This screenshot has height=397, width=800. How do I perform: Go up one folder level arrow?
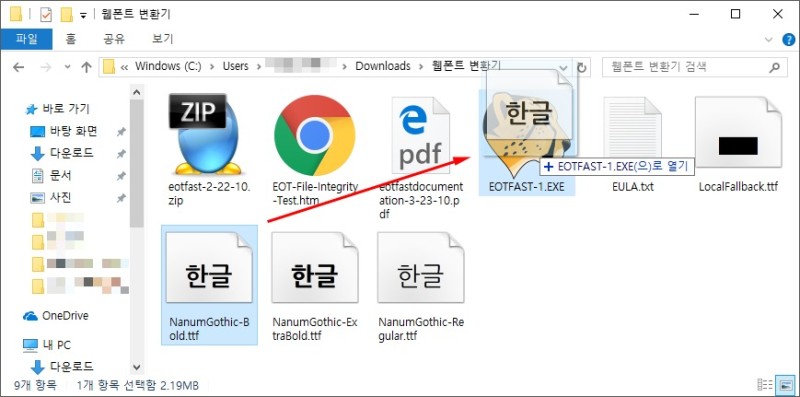[86, 67]
